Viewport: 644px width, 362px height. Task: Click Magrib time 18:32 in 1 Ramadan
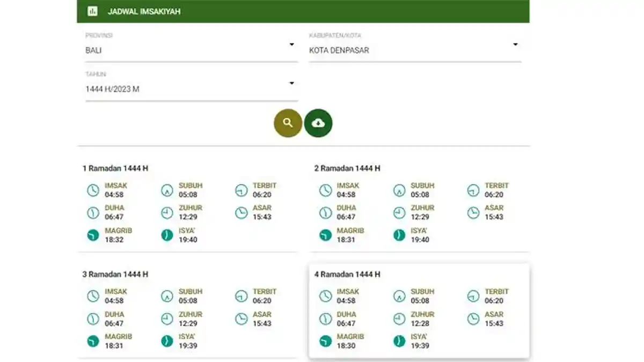tap(114, 240)
